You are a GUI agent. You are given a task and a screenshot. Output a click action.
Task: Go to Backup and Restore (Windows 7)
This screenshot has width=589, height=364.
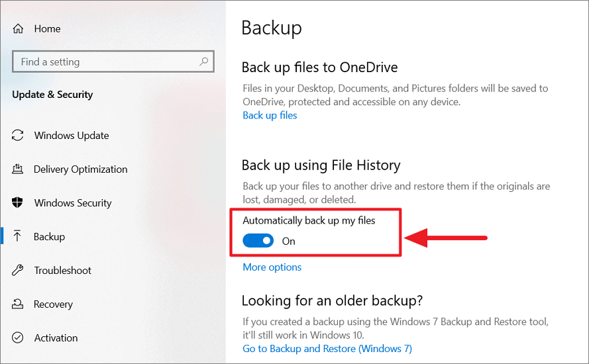327,349
